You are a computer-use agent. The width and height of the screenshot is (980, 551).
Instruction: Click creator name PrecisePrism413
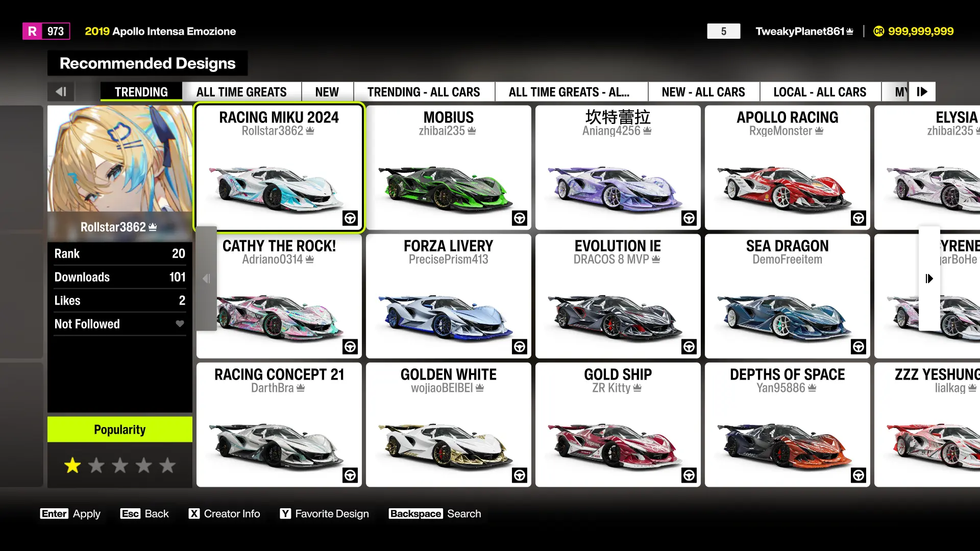coord(448,260)
